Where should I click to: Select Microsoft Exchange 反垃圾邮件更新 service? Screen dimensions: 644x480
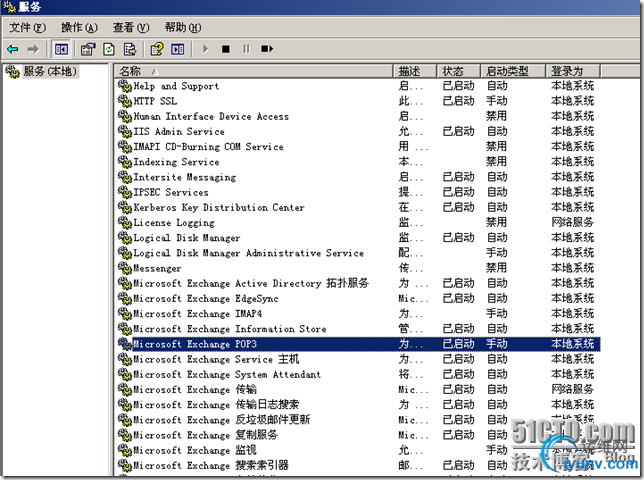pyautogui.click(x=222, y=420)
